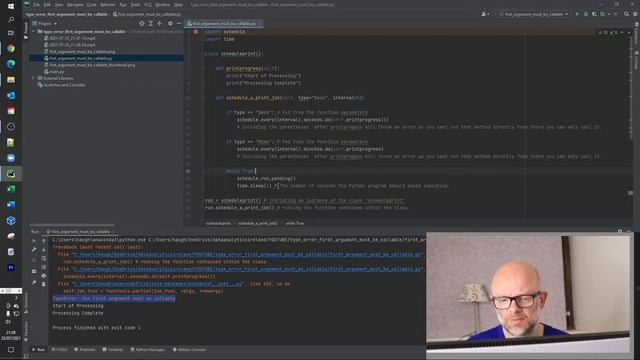Collapse all icon in Project panel header

pyautogui.click(x=160, y=23)
